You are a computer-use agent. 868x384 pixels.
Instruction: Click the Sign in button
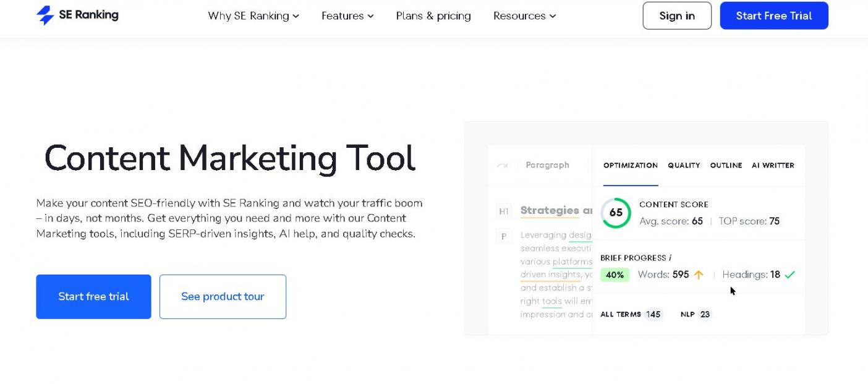point(677,16)
